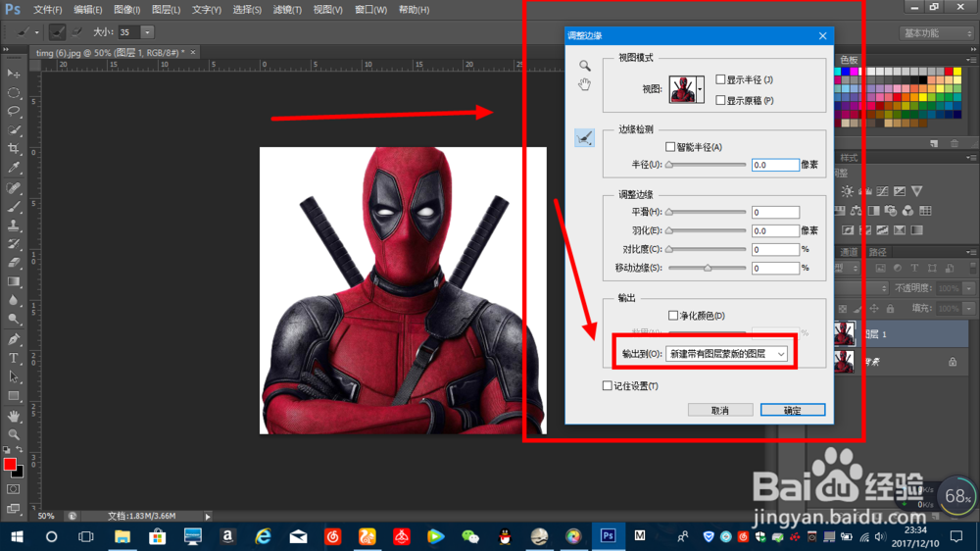980x551 pixels.
Task: Select the Zoom tool in toolbox
Action: [x=13, y=434]
